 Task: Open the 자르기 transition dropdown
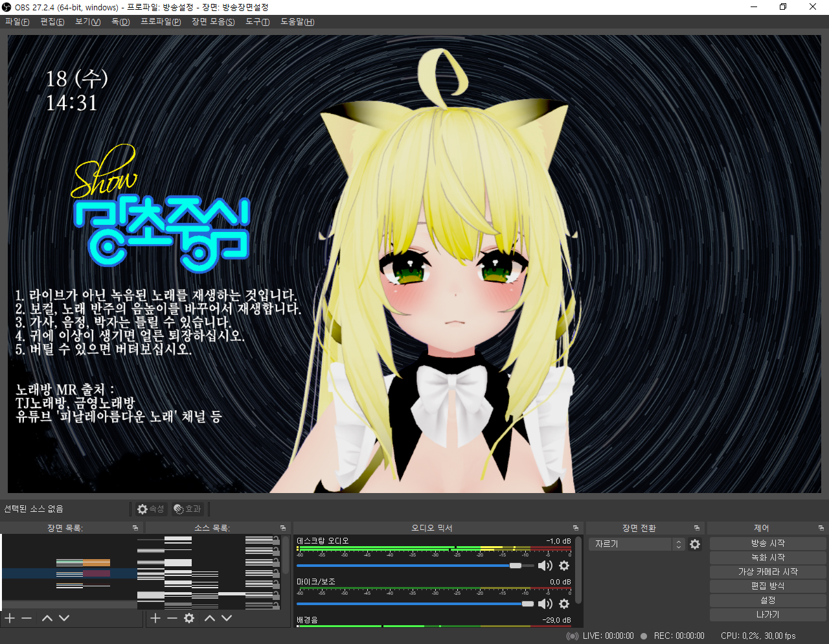click(637, 544)
